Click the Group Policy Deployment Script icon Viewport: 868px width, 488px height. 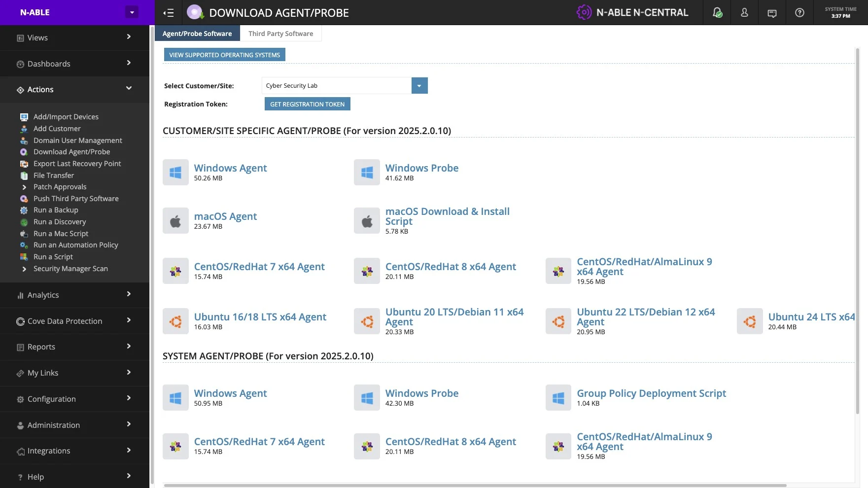[x=558, y=397]
